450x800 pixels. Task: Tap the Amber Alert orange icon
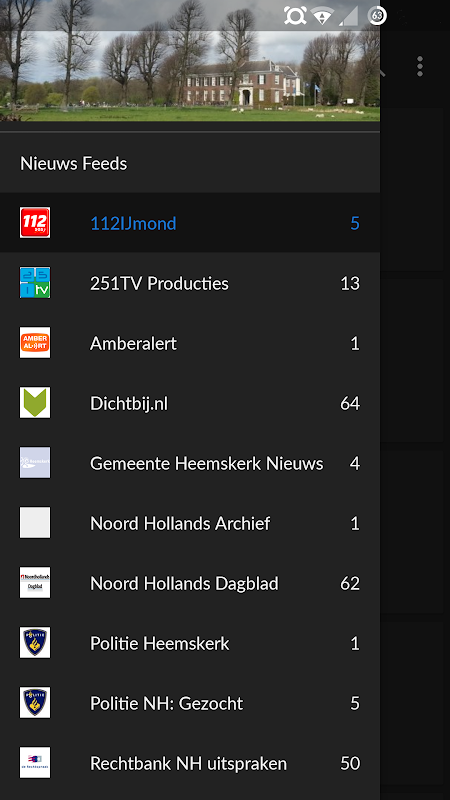35,342
